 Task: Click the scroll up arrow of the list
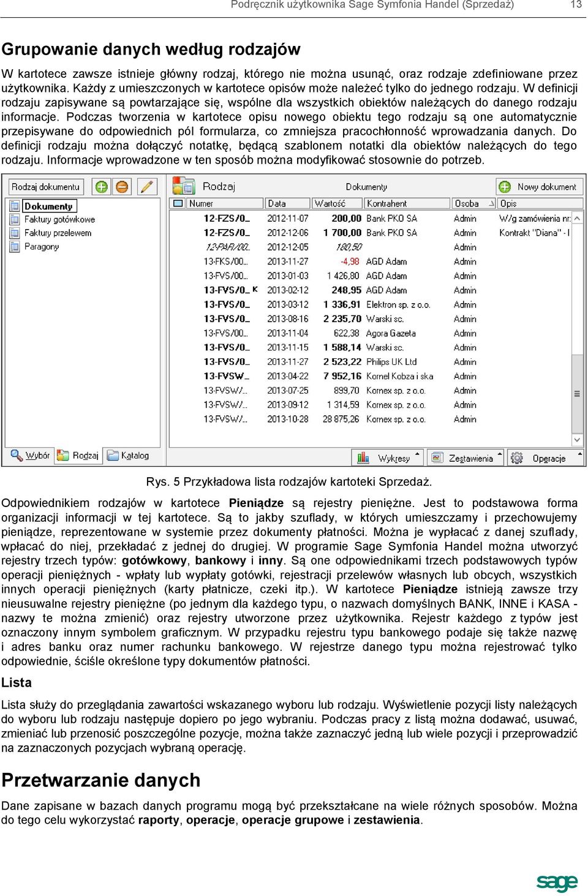tap(578, 217)
